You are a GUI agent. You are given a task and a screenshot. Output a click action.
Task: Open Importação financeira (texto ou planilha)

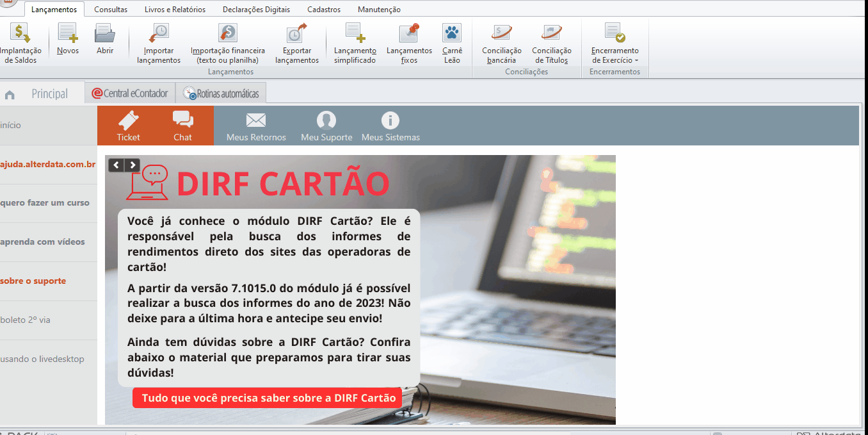click(x=228, y=43)
